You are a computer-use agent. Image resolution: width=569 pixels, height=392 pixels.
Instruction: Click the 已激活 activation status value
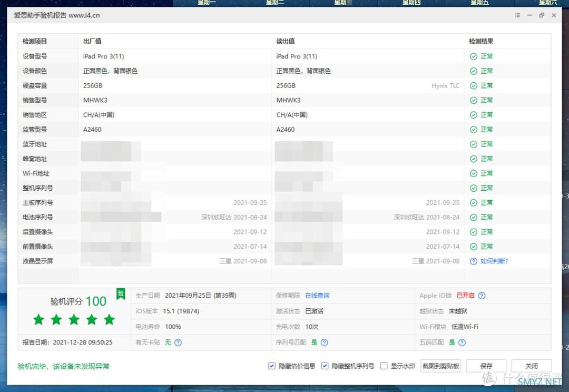point(314,311)
